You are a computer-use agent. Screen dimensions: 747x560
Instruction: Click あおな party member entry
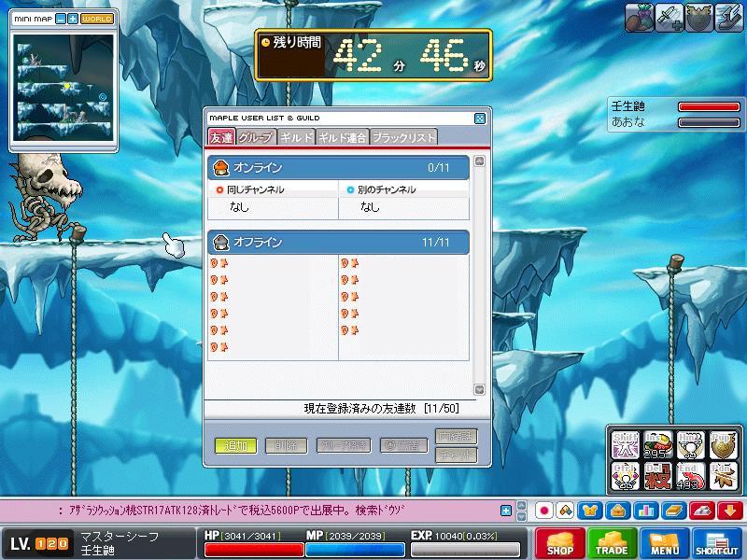tap(675, 122)
